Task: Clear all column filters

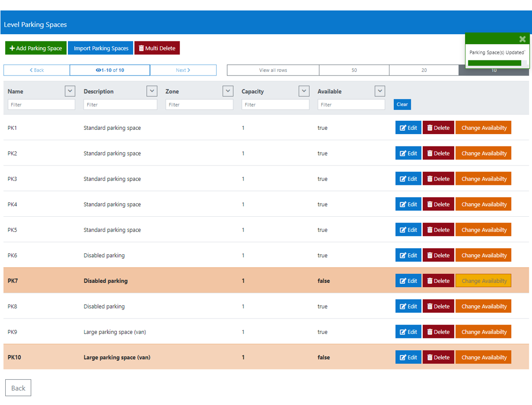Action: point(402,105)
